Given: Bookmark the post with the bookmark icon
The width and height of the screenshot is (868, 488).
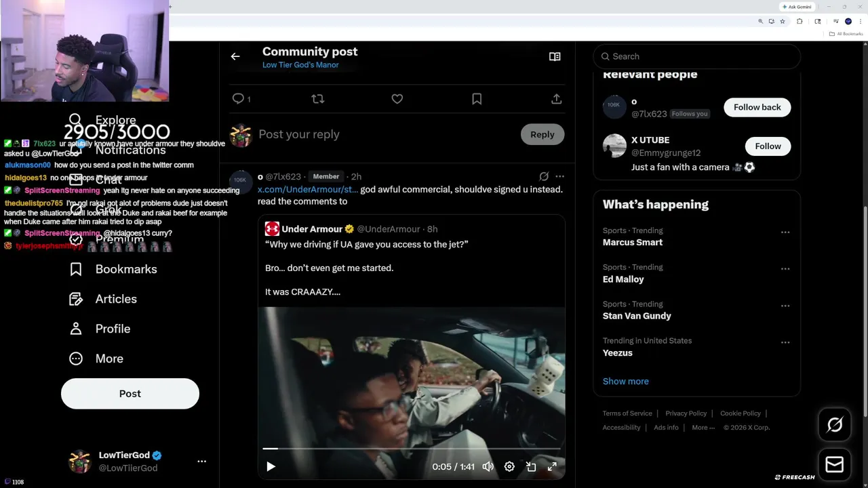Looking at the screenshot, I should (477, 99).
